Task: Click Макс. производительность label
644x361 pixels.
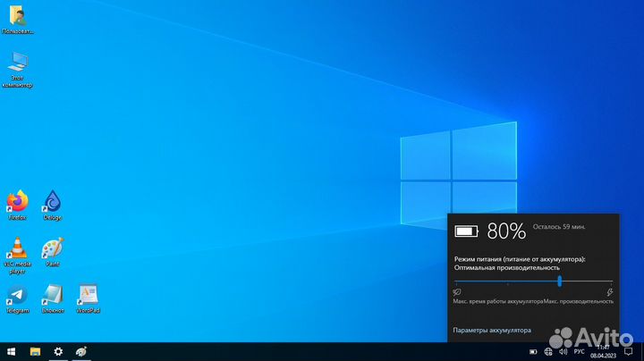Action: point(579,301)
